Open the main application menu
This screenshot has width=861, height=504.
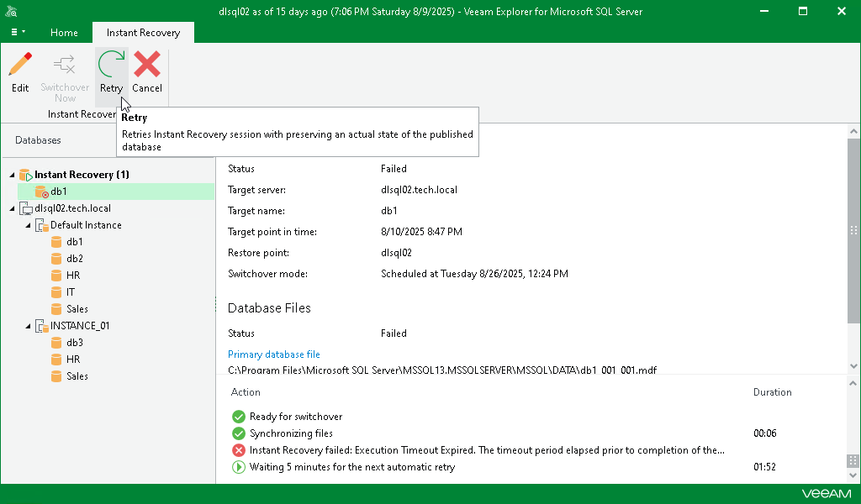[18, 33]
